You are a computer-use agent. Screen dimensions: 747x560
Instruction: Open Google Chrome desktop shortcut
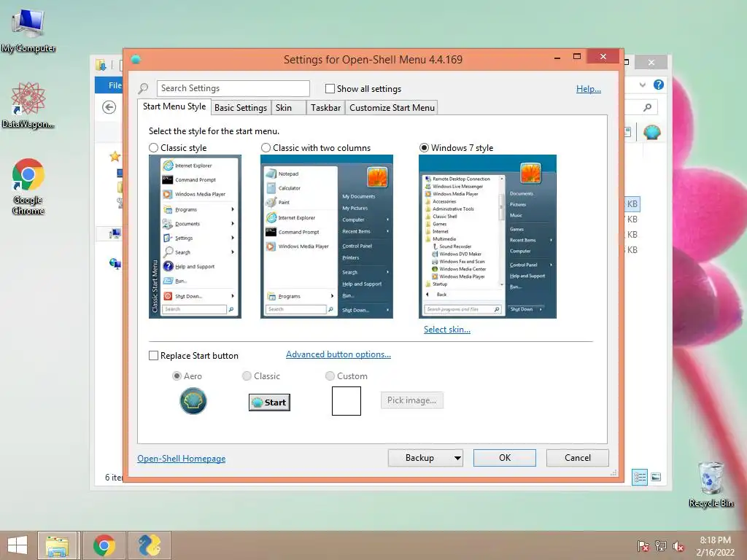tap(28, 186)
